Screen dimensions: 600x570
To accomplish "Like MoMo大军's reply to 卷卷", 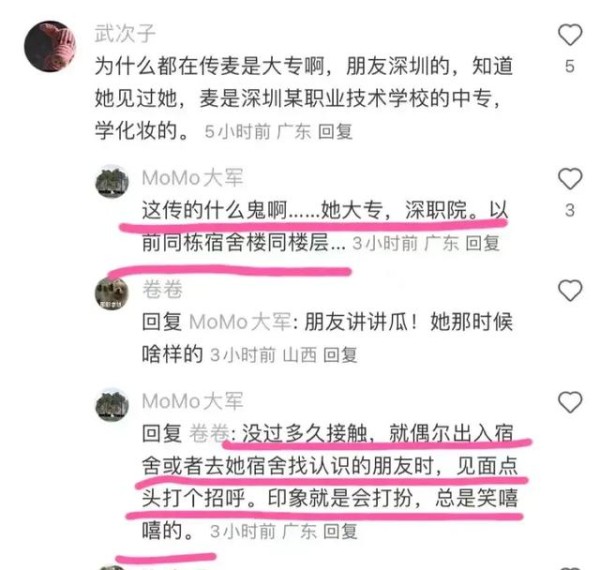I will tap(570, 402).
